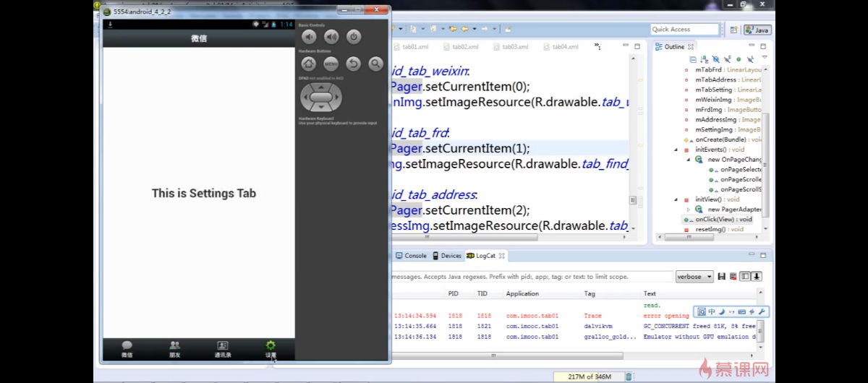This screenshot has width=868, height=383.
Task: Click the emulator MENU hardware button
Action: click(x=331, y=64)
